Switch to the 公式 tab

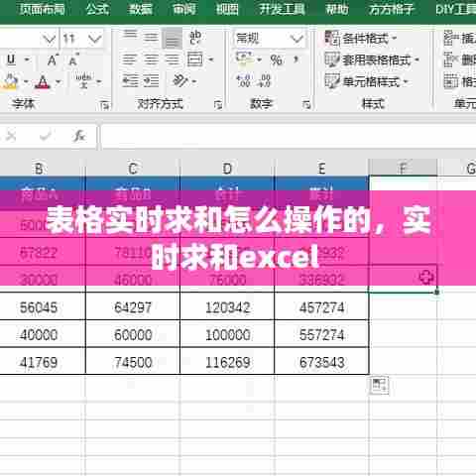click(x=97, y=9)
